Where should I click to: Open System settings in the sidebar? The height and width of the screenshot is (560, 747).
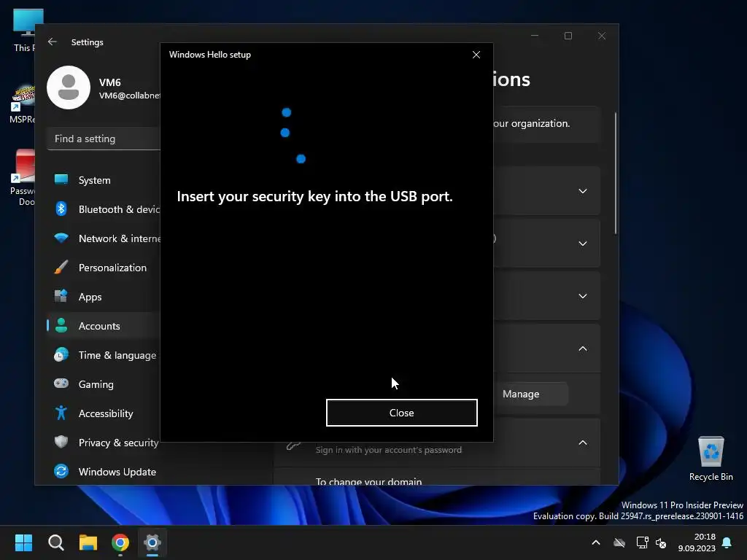104,180
